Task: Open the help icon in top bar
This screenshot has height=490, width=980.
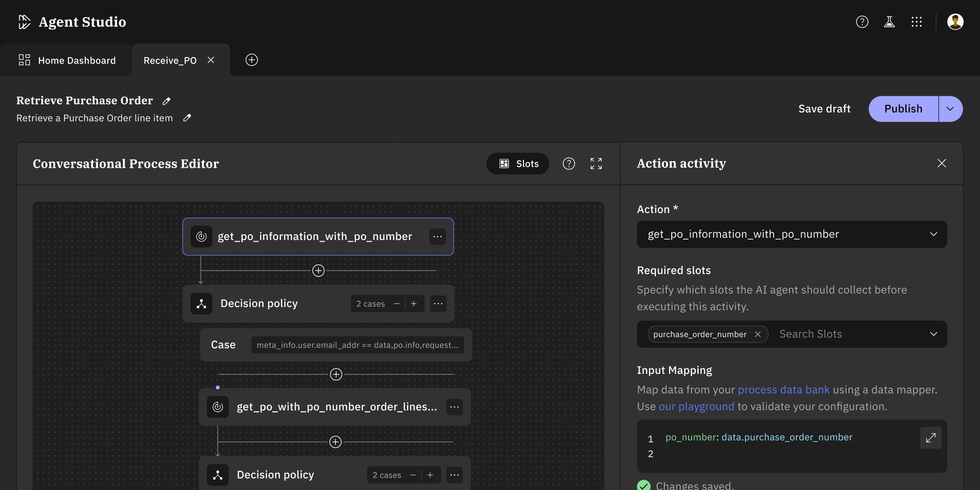Action: pos(862,22)
